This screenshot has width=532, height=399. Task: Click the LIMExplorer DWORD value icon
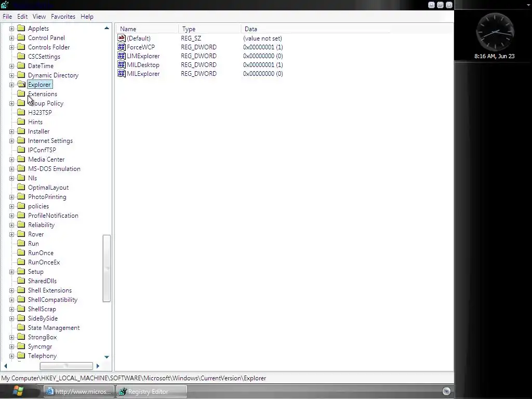pos(122,56)
